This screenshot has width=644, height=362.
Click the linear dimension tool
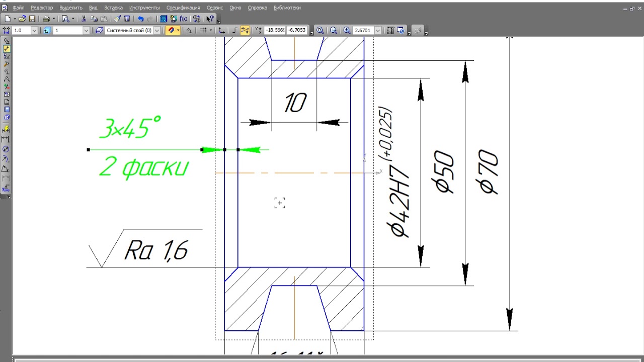pyautogui.click(x=6, y=139)
